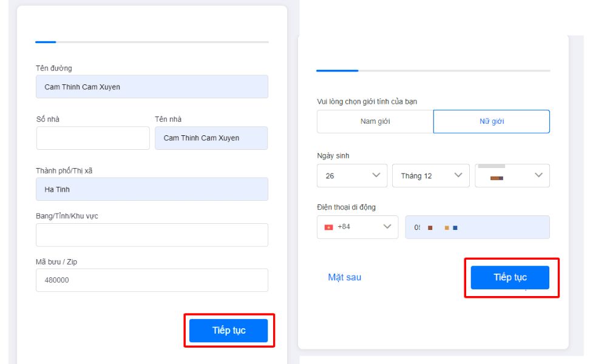Click Tiếp tục button on address form
Viewport: 607px width, 364px height.
(228, 331)
